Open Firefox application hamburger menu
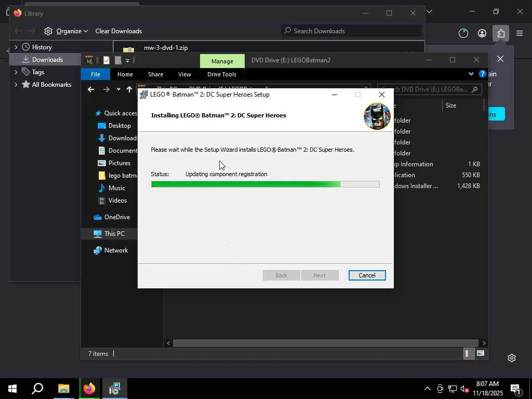This screenshot has height=399, width=532. click(519, 33)
